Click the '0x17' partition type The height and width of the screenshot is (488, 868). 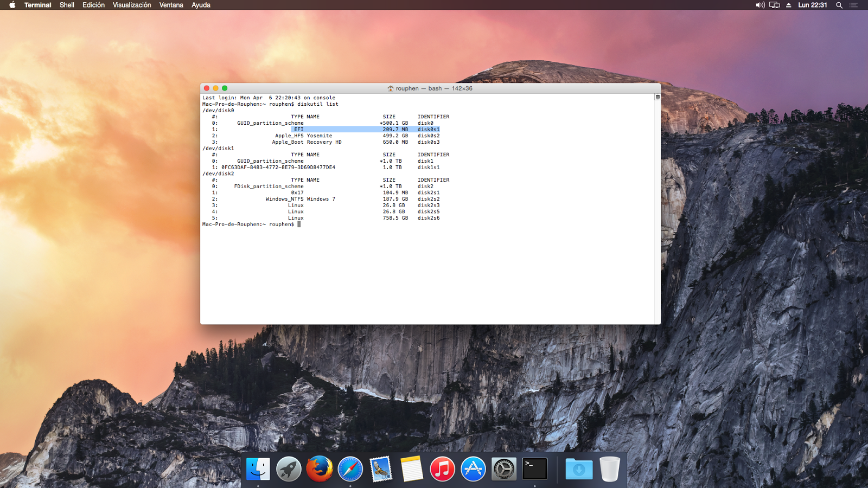[x=297, y=193]
